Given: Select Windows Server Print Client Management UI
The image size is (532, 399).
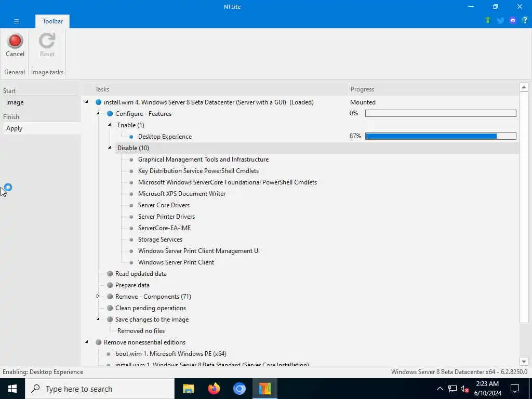Looking at the screenshot, I should [x=199, y=251].
